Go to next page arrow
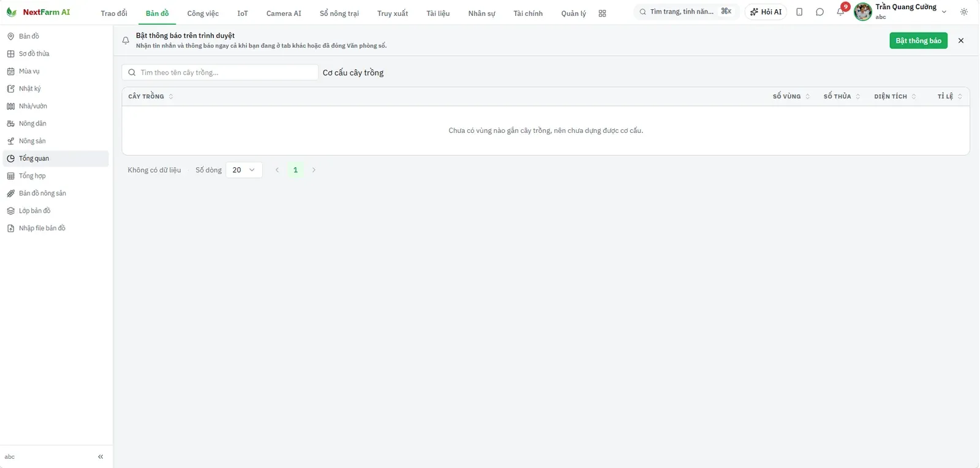 [314, 170]
